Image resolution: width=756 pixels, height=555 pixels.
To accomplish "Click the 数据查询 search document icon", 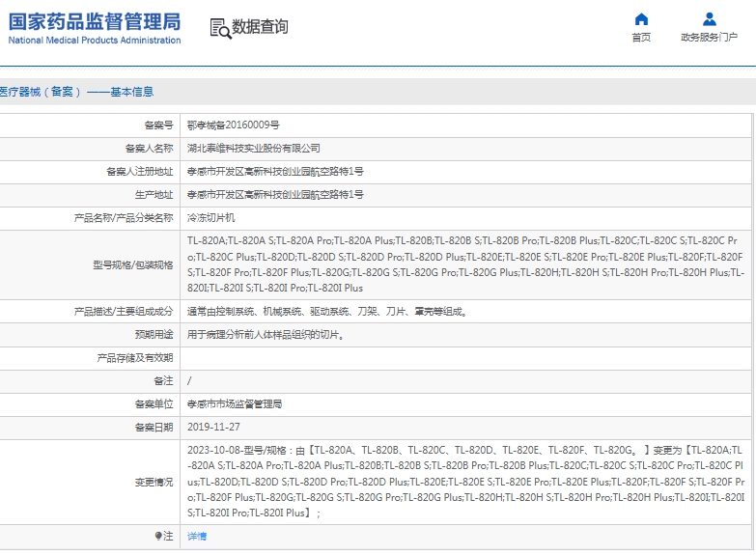I will [x=221, y=28].
